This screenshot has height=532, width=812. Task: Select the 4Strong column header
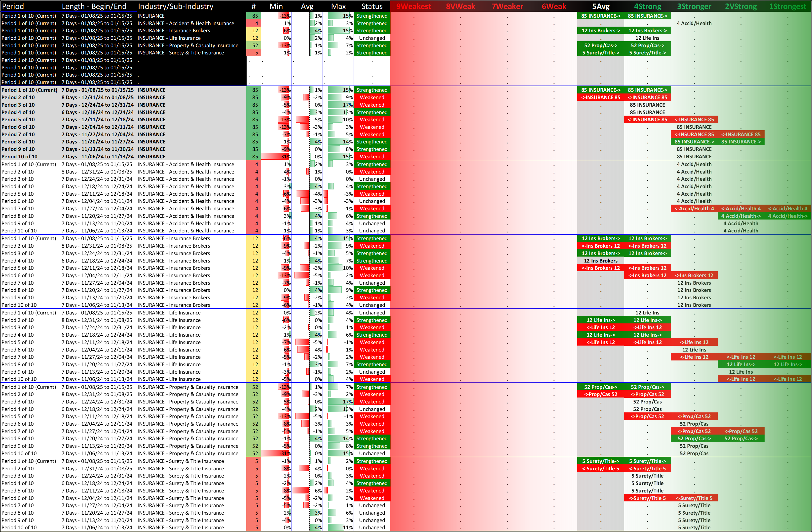[647, 6]
